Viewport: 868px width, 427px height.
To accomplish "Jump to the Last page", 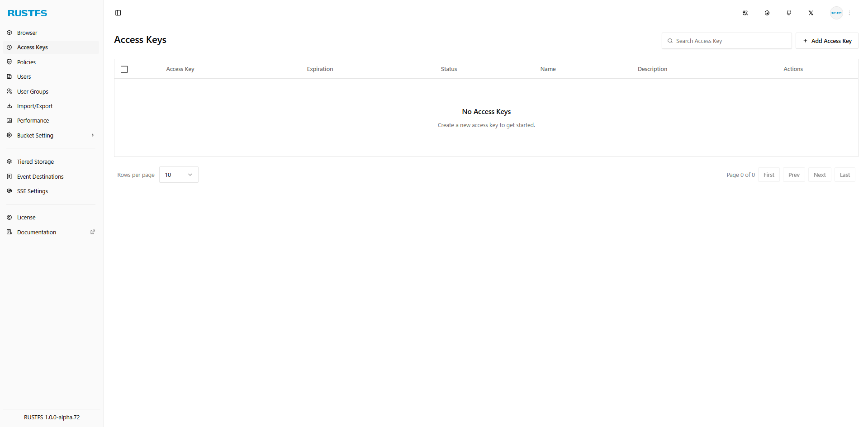I will coord(845,175).
